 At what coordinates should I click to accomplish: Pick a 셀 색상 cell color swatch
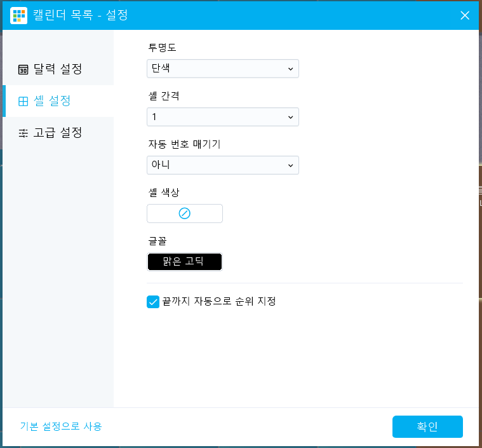[x=184, y=214]
